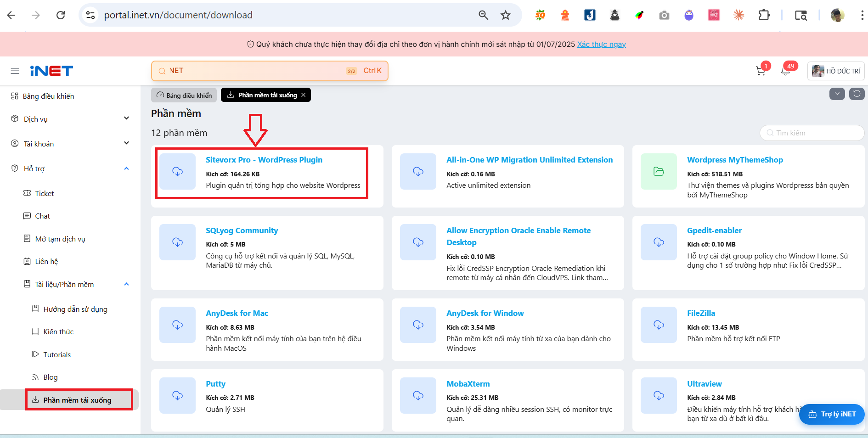Collapse the Tài liệu/Phần mềm submenu
868x438 pixels.
click(x=76, y=285)
